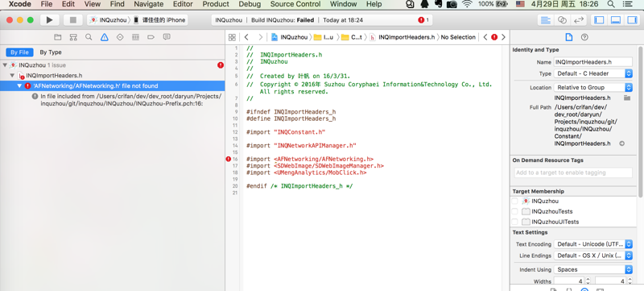
Task: Click the error marker on line 16
Action: click(x=229, y=159)
